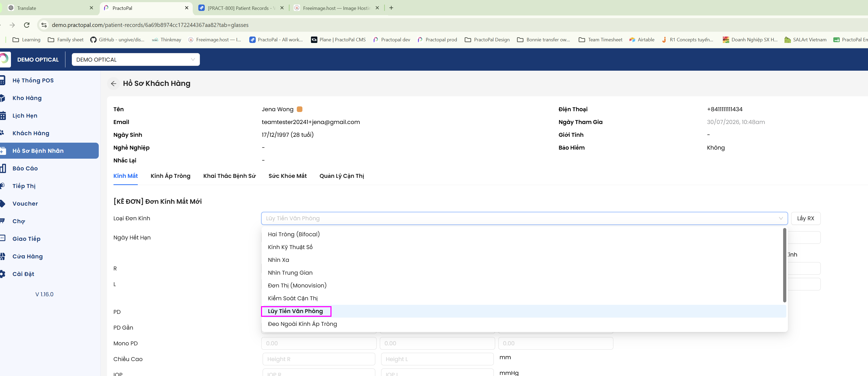868x376 pixels.
Task: Open the SALArt Vietnam bookmark
Action: pyautogui.click(x=805, y=40)
